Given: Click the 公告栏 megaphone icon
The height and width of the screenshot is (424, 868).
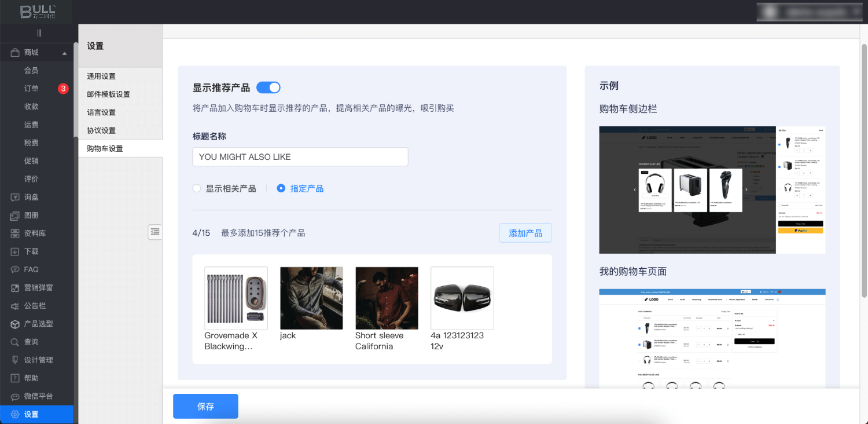Looking at the screenshot, I should pyautogui.click(x=15, y=306).
